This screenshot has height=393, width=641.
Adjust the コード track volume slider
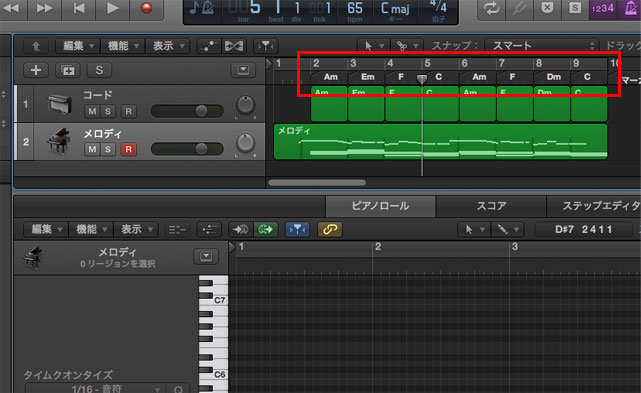tap(187, 111)
